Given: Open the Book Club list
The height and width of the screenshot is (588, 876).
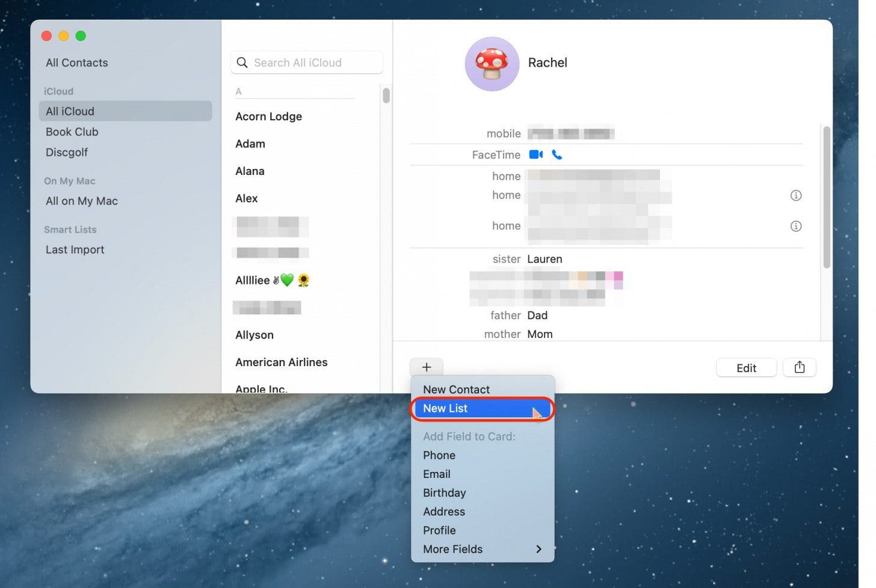Looking at the screenshot, I should [72, 132].
